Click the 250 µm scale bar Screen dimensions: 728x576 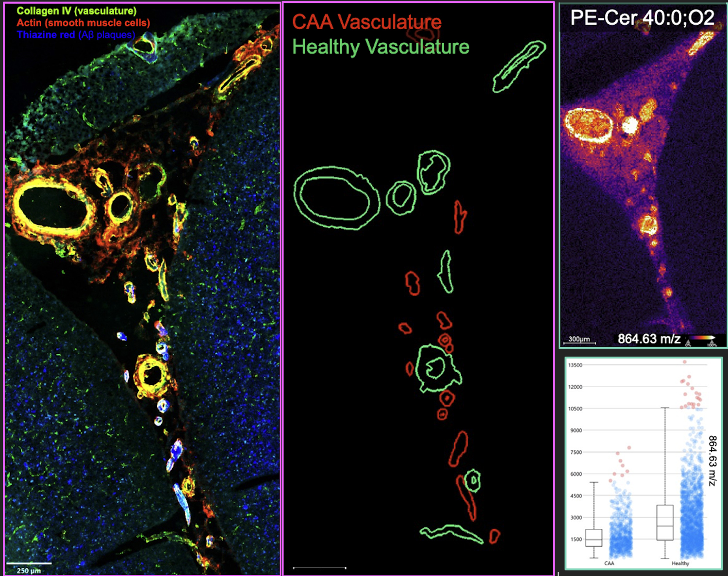click(29, 563)
